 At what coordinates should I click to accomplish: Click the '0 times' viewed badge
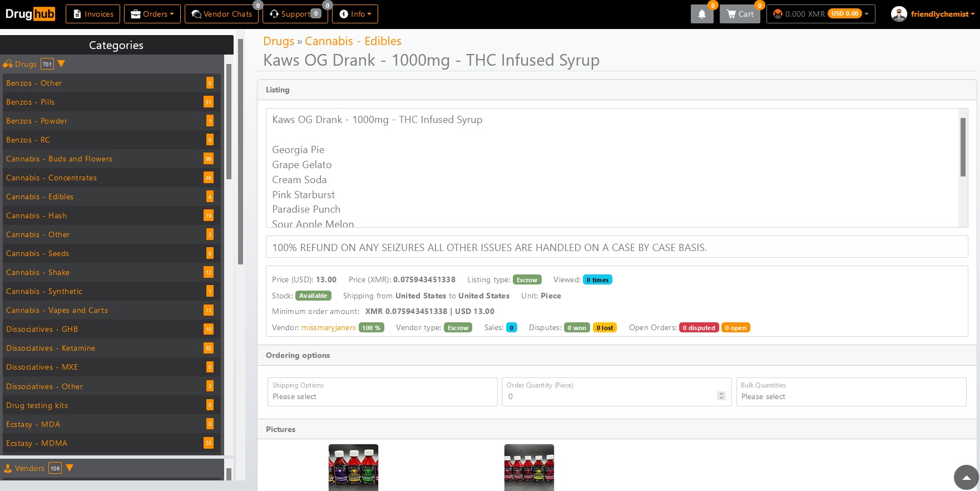pyautogui.click(x=597, y=280)
